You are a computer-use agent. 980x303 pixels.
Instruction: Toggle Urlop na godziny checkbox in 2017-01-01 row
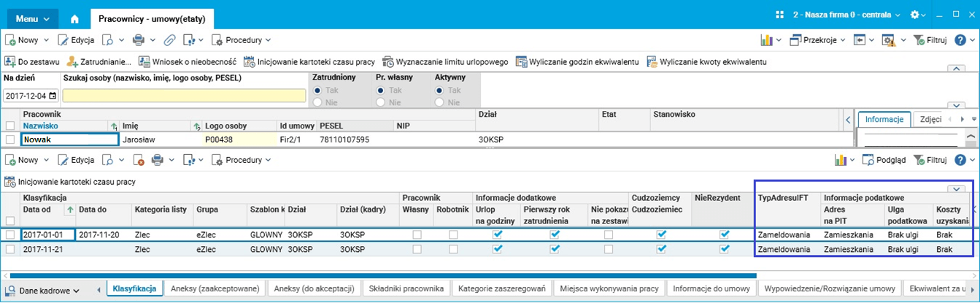(x=497, y=235)
